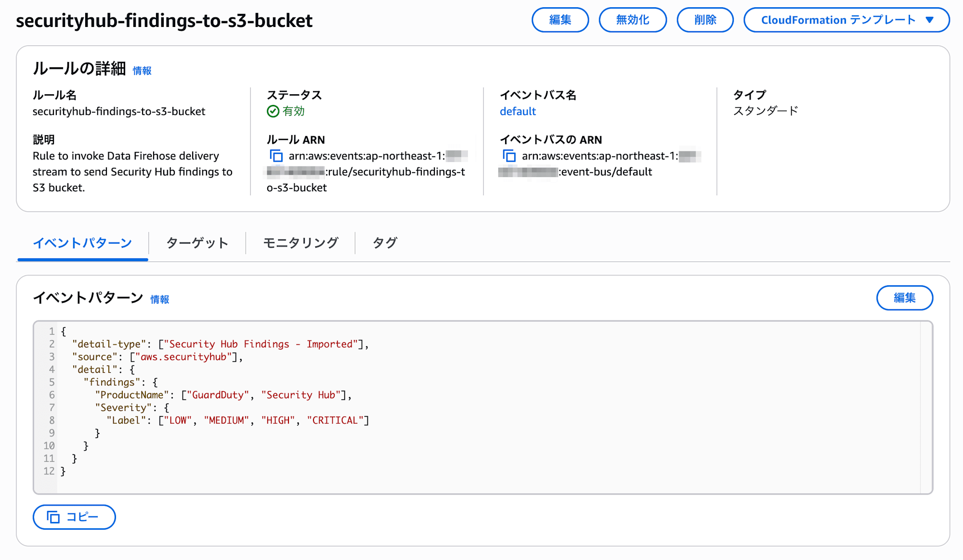
Task: Click the Severity Label line with CRITICAL
Action: tap(237, 420)
